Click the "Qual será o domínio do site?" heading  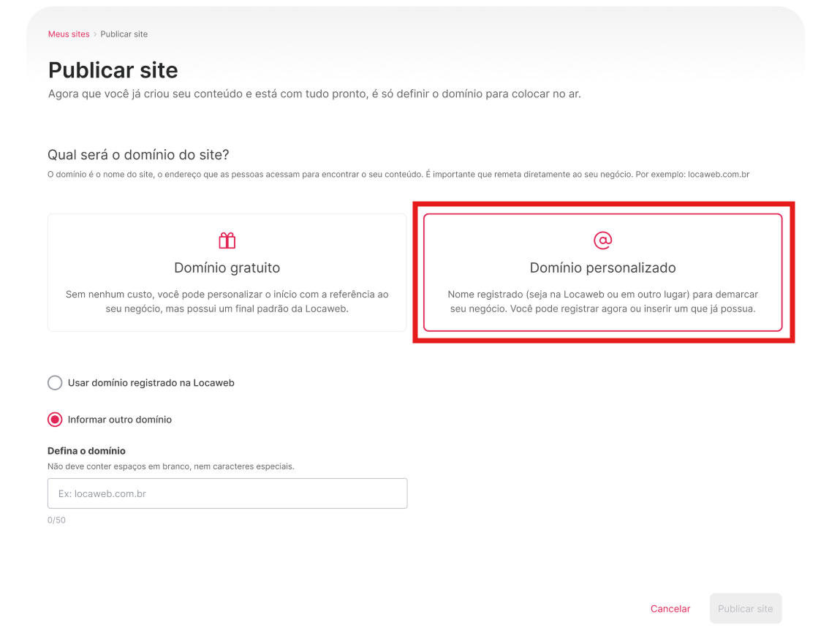138,155
